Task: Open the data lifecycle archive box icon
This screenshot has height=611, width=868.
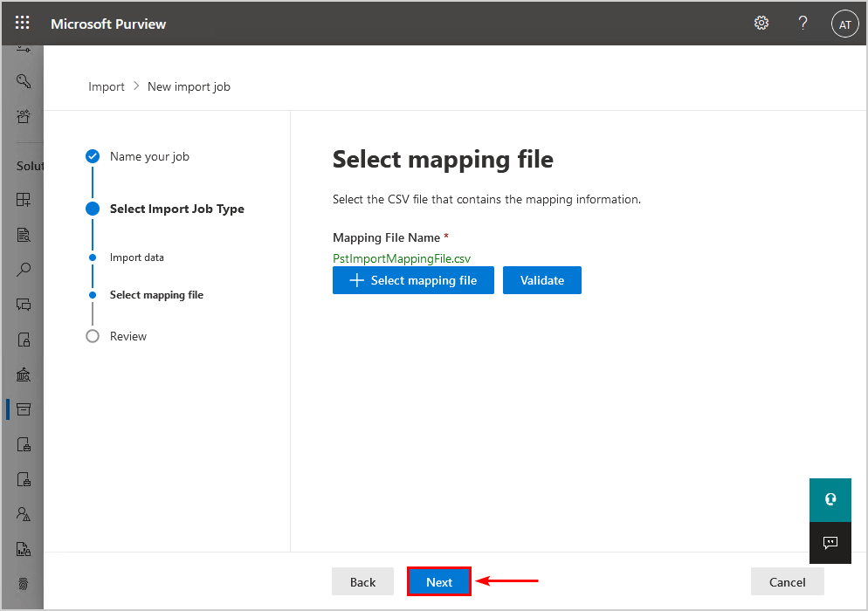Action: point(24,409)
